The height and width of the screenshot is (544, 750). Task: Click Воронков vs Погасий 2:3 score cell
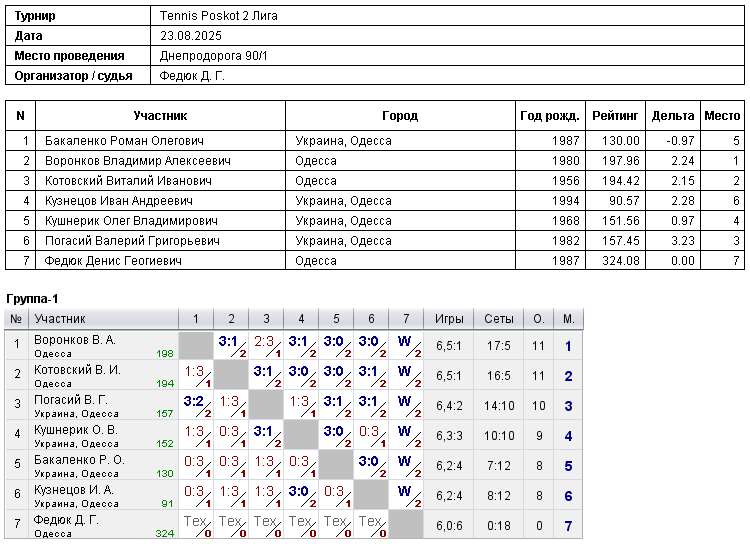266,345
